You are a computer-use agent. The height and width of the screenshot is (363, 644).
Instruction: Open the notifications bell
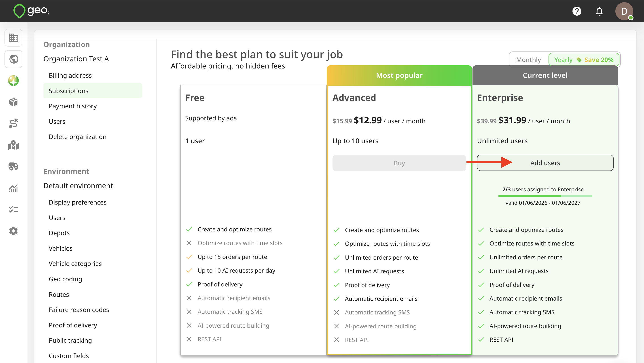(x=599, y=11)
